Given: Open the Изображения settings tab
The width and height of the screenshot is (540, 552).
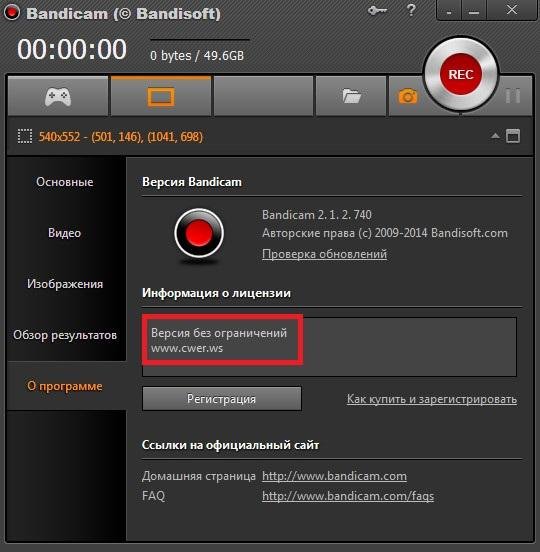Looking at the screenshot, I should (65, 284).
